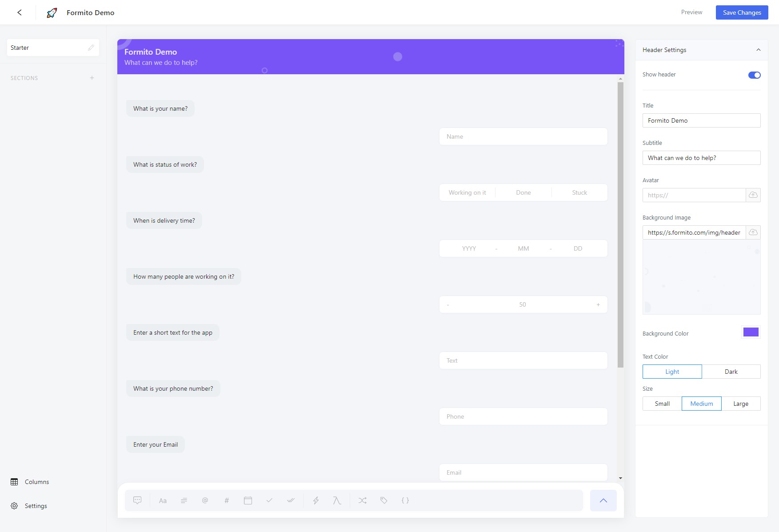This screenshot has width=779, height=532.
Task: Choose Working on it status option
Action: 467,192
